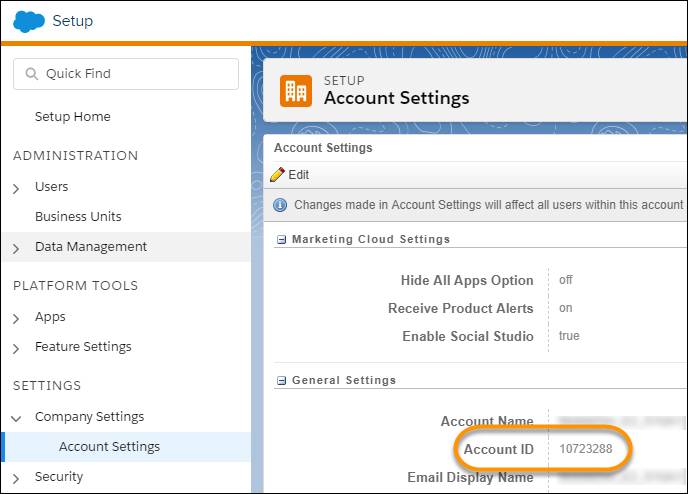The image size is (688, 494).
Task: Click the Enable Social Studio label
Action: [468, 336]
